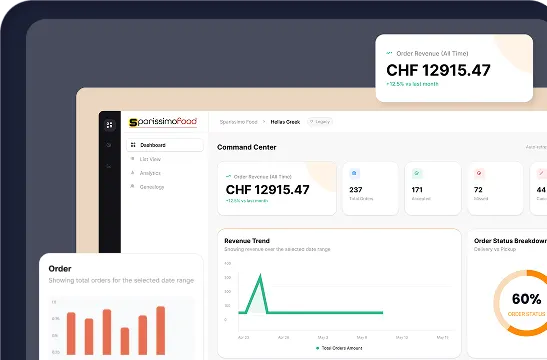
Task: Click the Analytics menu icon
Action: click(x=133, y=173)
